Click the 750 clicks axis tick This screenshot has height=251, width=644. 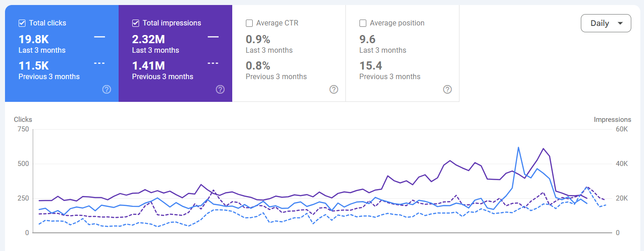23,129
